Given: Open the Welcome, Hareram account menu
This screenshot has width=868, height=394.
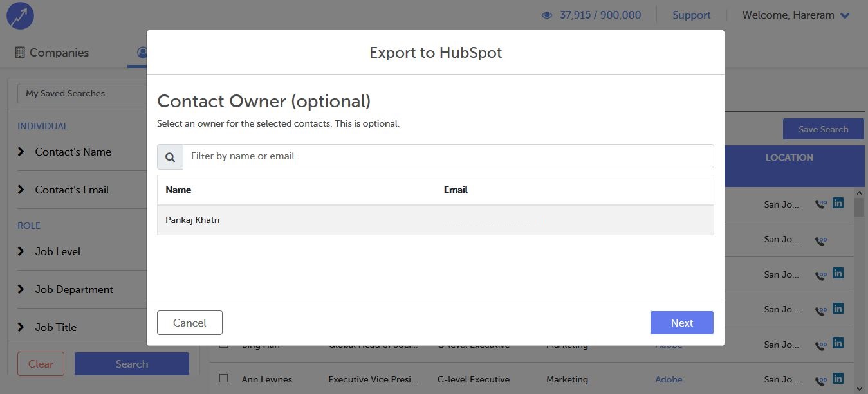Looking at the screenshot, I should click(x=796, y=15).
